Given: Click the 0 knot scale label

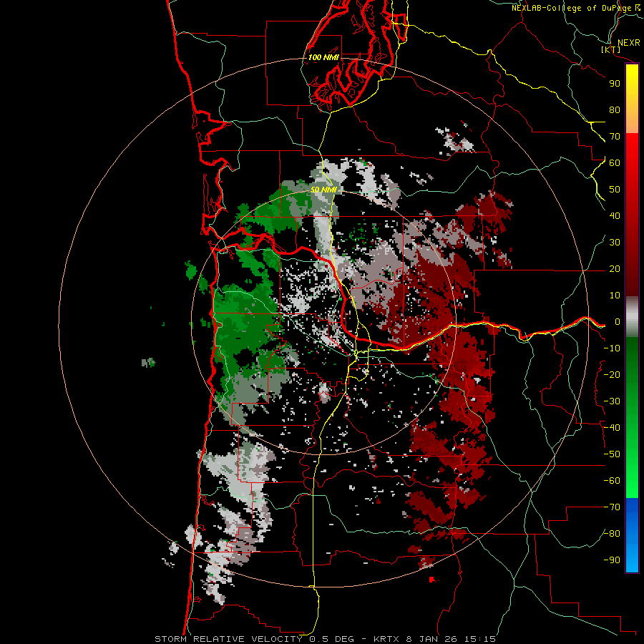Looking at the screenshot, I should [618, 321].
